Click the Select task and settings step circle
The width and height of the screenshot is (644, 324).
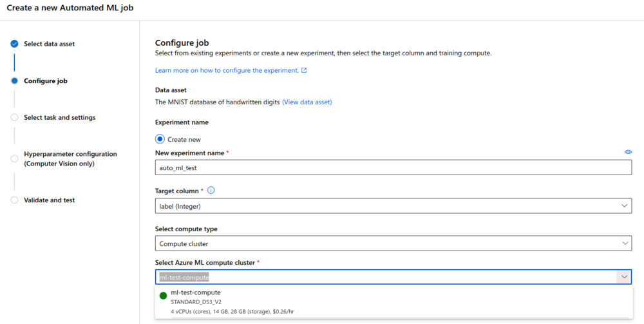[x=14, y=118]
